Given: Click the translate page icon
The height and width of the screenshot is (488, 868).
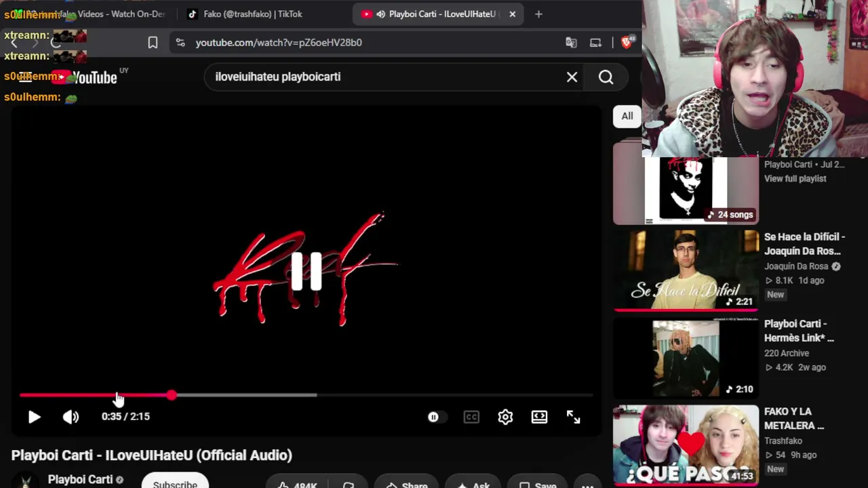Looking at the screenshot, I should click(571, 43).
